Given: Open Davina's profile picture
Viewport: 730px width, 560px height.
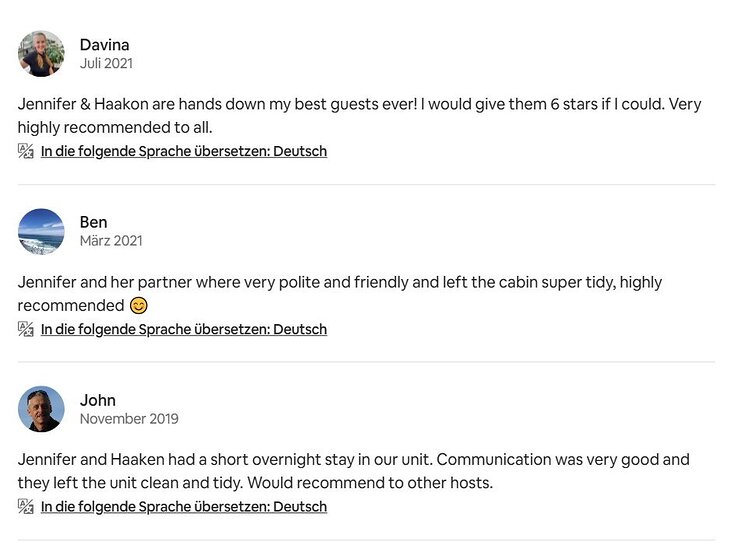Looking at the screenshot, I should tap(41, 54).
